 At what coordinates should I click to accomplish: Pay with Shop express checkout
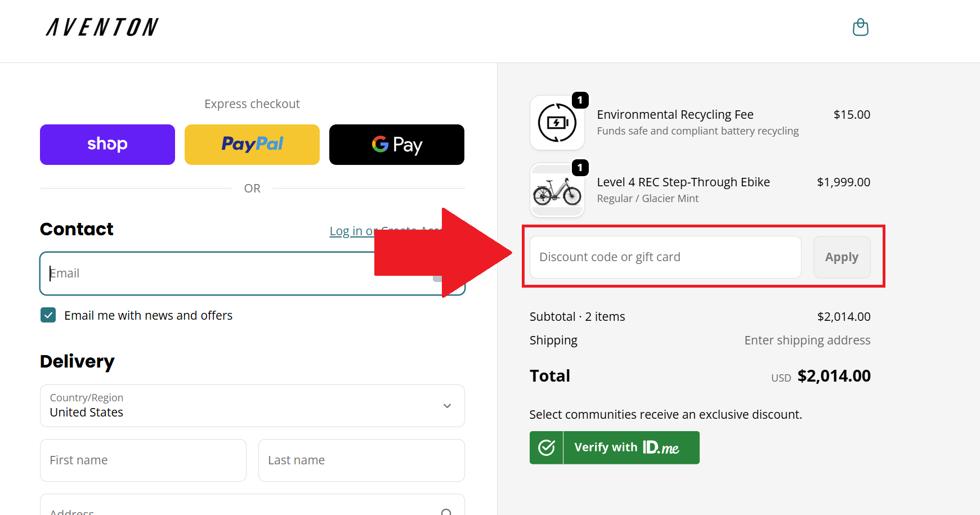(x=108, y=145)
